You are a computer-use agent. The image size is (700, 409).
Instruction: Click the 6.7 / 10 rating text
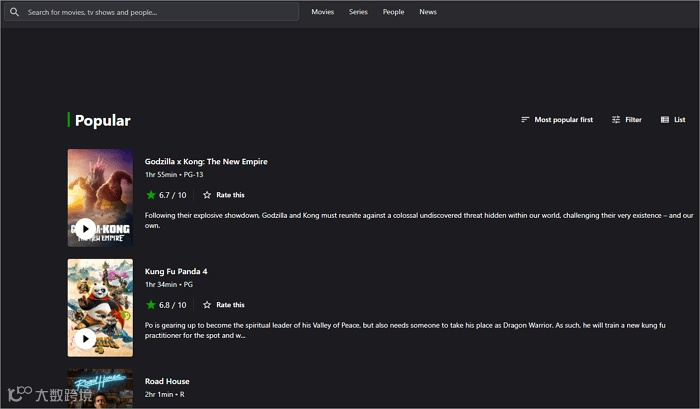[172, 195]
